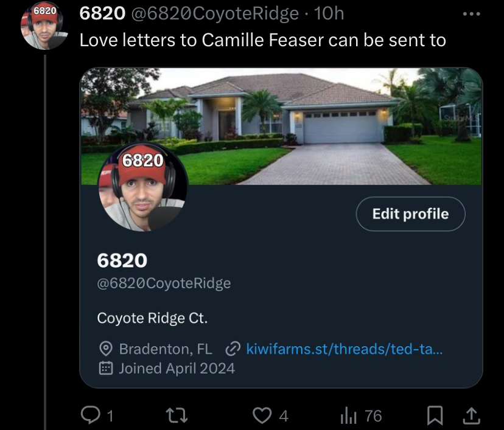Click the reply speech bubble icon
This screenshot has width=504, height=430.
pos(90,415)
